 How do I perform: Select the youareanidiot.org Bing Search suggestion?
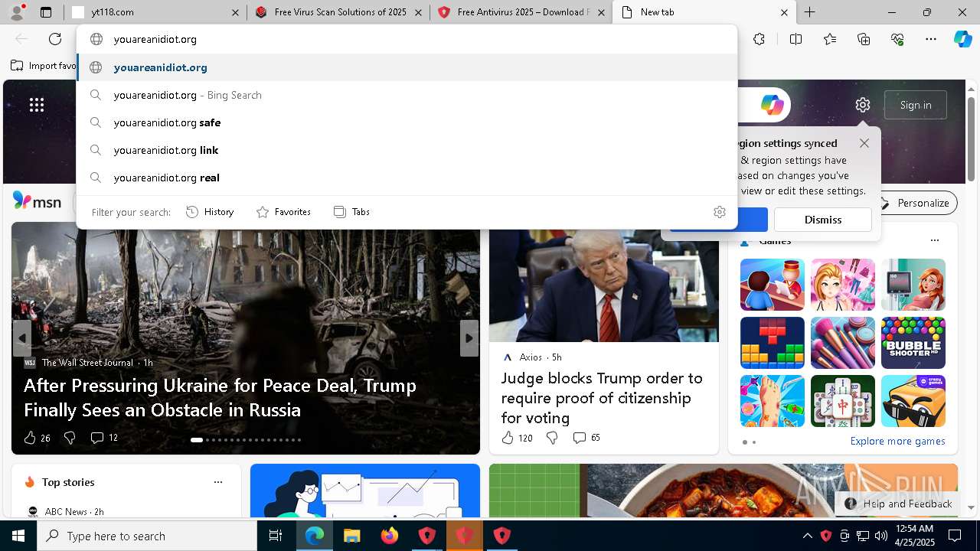pos(407,95)
